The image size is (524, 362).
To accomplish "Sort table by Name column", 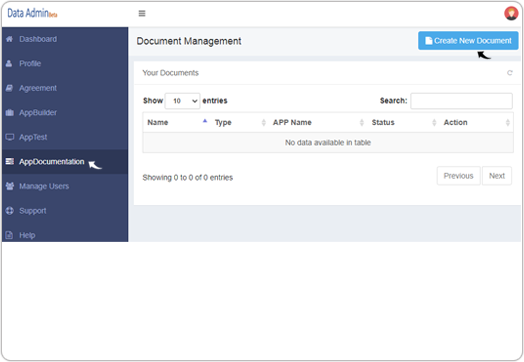I will tap(176, 122).
